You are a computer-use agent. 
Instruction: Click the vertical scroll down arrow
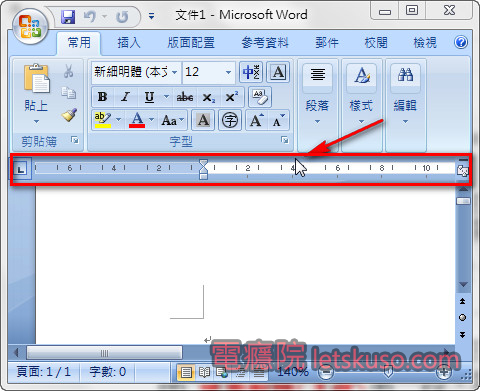463,284
